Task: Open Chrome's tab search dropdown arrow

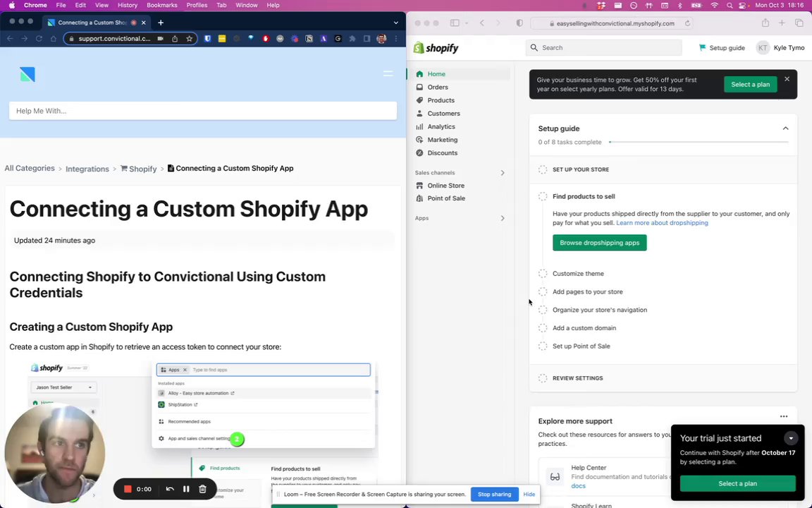Action: coord(395,23)
